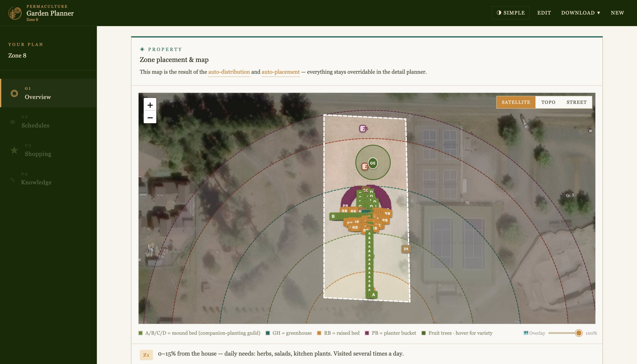The height and width of the screenshot is (364, 637).
Task: Click the Overlay opacity slider handle
Action: 578,333
